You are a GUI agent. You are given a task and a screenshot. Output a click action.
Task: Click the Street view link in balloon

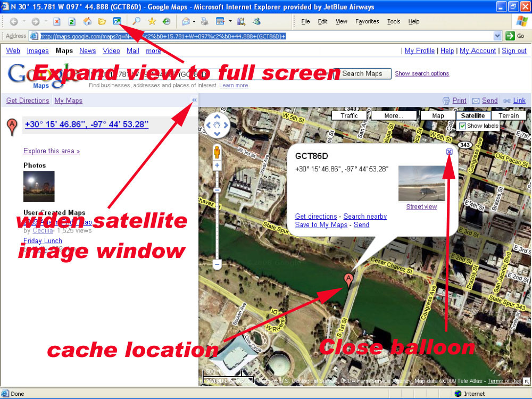(421, 206)
